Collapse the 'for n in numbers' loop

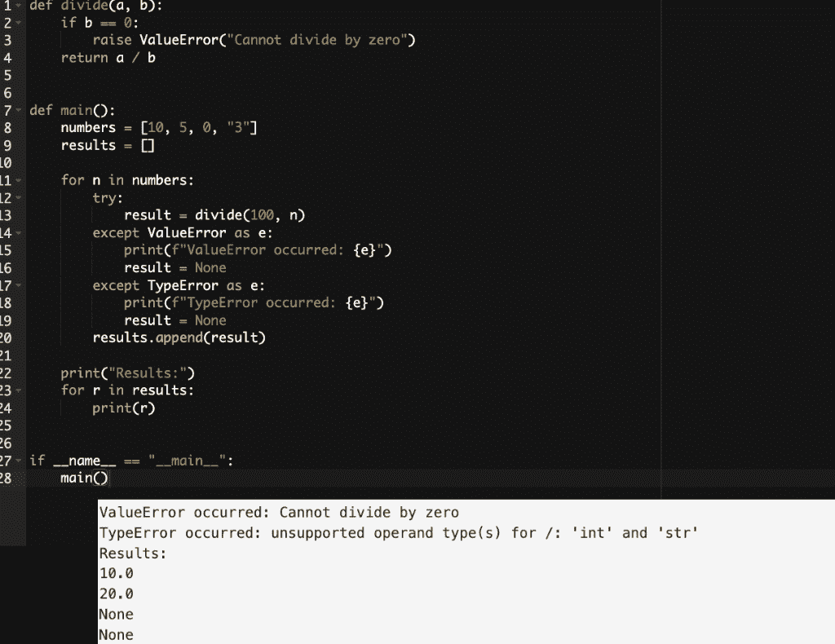pos(19,180)
